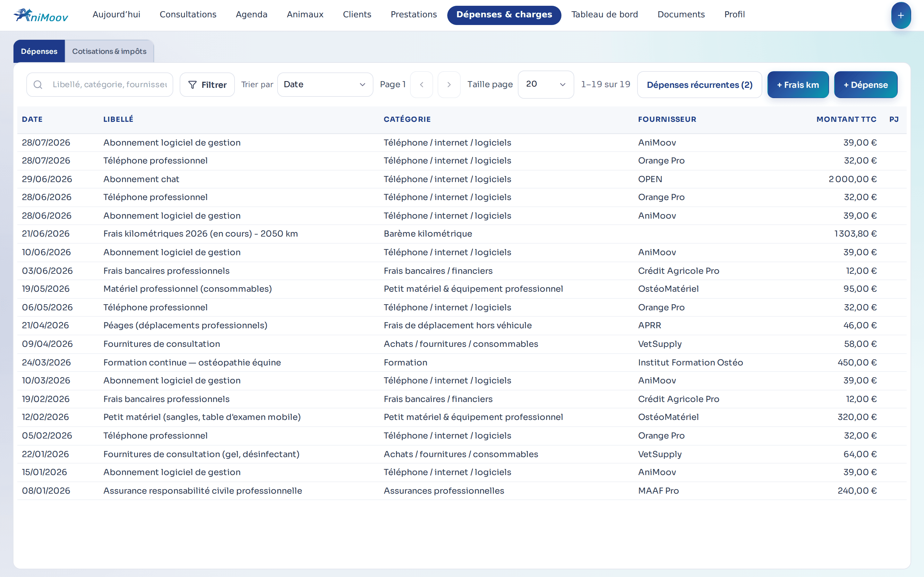Switch to Cotisations & impôts tab
This screenshot has height=577, width=924.
point(109,51)
